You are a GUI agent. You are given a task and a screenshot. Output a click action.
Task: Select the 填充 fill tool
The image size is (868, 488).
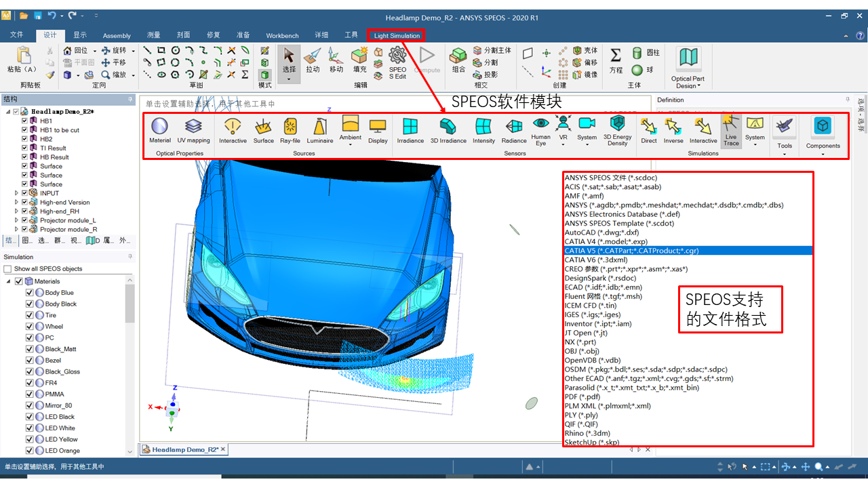359,60
